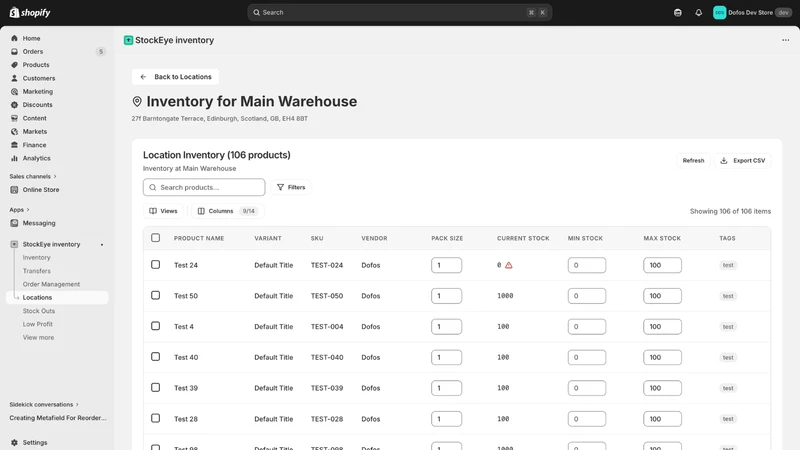Open the Filters panel
This screenshot has height=450, width=800.
[291, 187]
